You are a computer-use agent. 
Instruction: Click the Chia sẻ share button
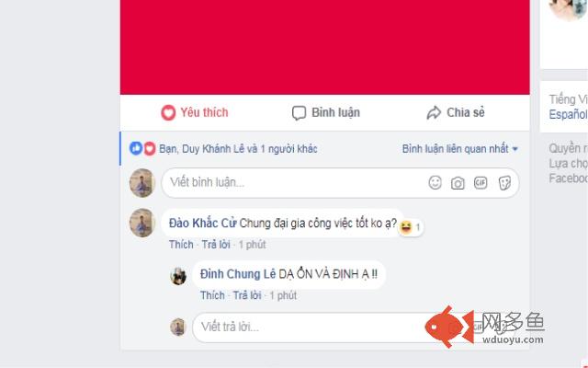pos(456,112)
